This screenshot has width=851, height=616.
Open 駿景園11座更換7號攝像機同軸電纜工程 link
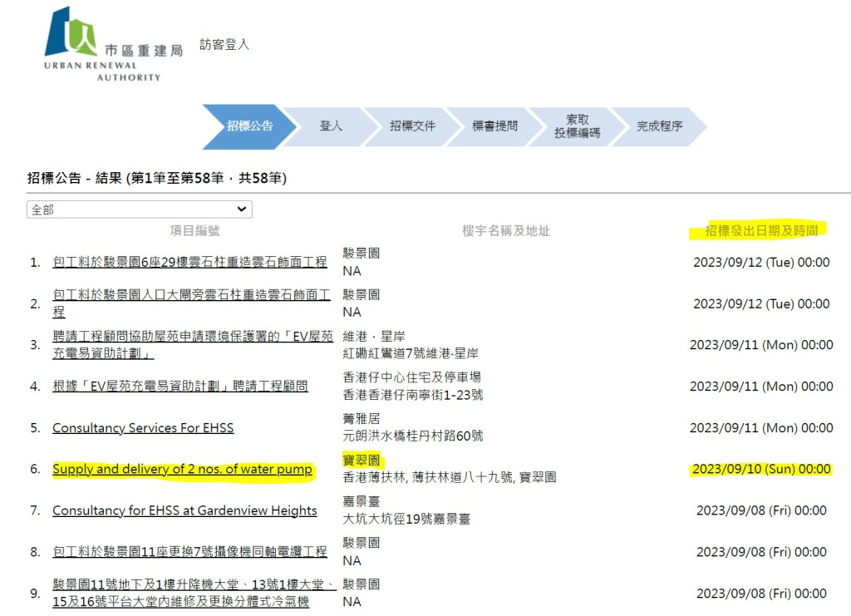click(189, 552)
